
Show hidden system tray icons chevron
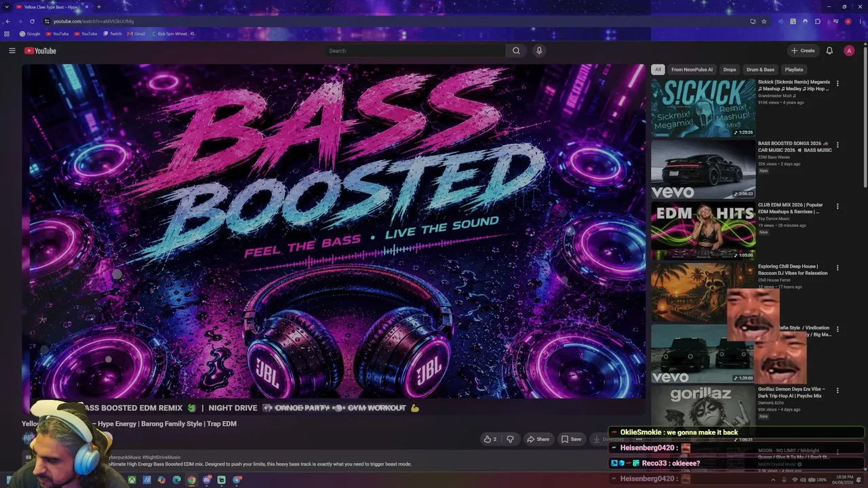tap(774, 480)
